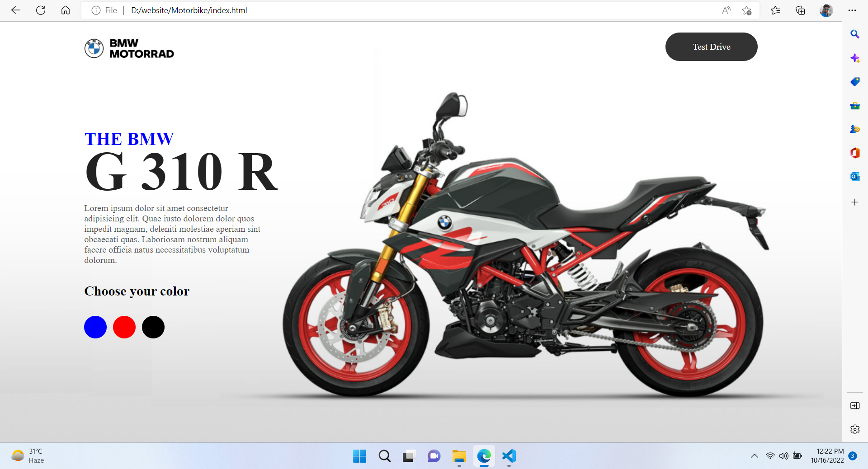868x469 pixels.
Task: Open sidebar settings gear
Action: (x=855, y=429)
